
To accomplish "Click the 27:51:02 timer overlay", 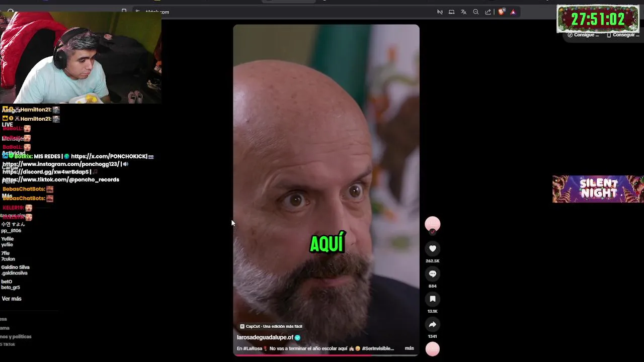I will pos(597,19).
